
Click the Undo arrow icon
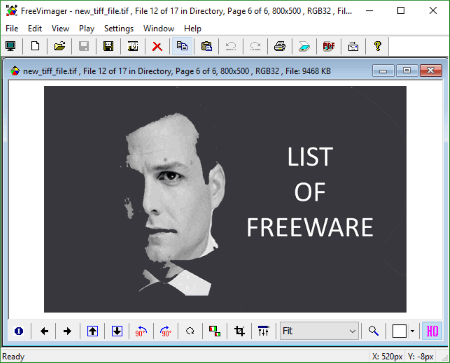231,46
